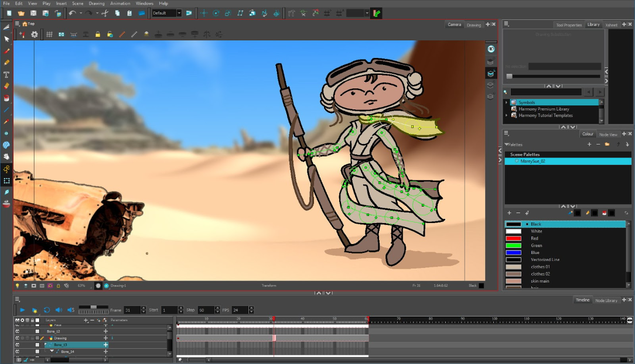Toggle visibility of the Bone_14 layer
This screenshot has height=364, width=635.
coord(18,352)
